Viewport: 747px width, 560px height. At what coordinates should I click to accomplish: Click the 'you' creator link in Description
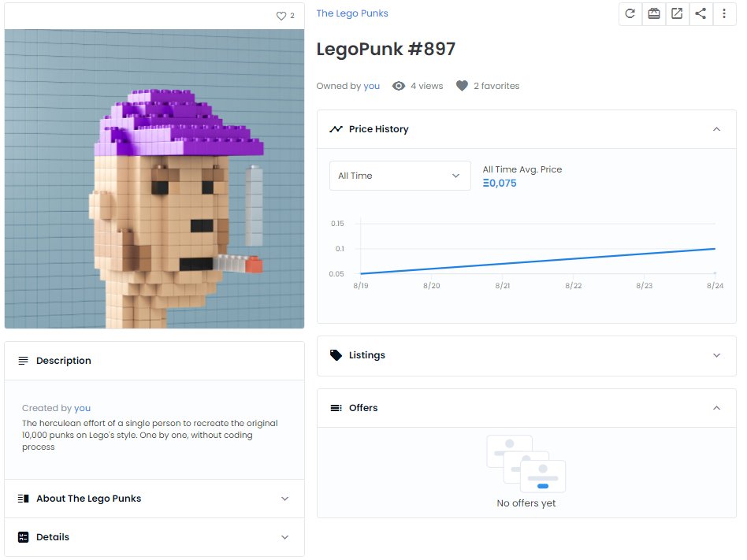(x=82, y=408)
